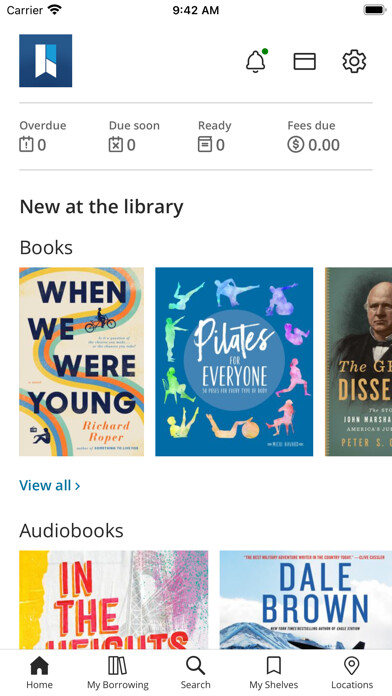Expand the View all chevron arrow
Viewport: 392px width, 696px height.
pos(77,486)
